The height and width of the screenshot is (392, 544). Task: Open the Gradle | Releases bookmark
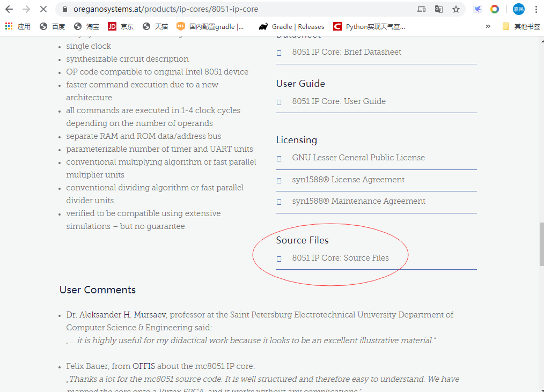pos(291,26)
